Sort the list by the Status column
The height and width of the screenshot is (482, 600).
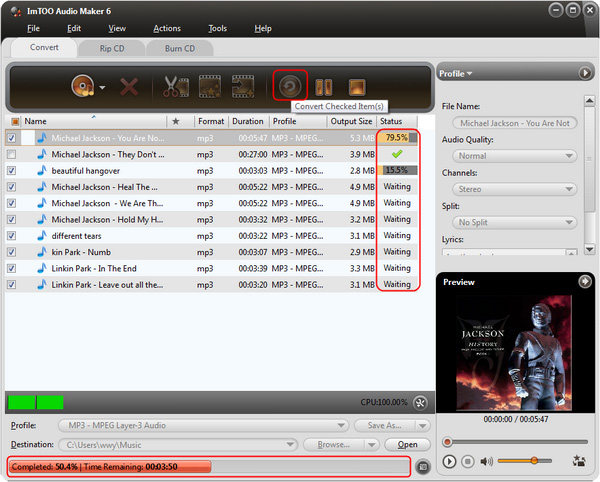[x=396, y=121]
